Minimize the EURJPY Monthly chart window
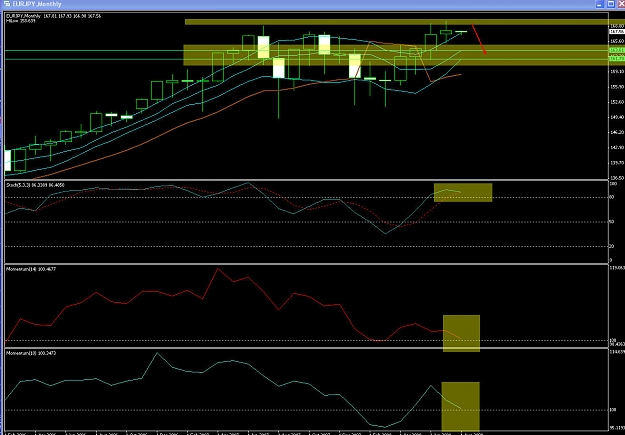 click(x=601, y=4)
